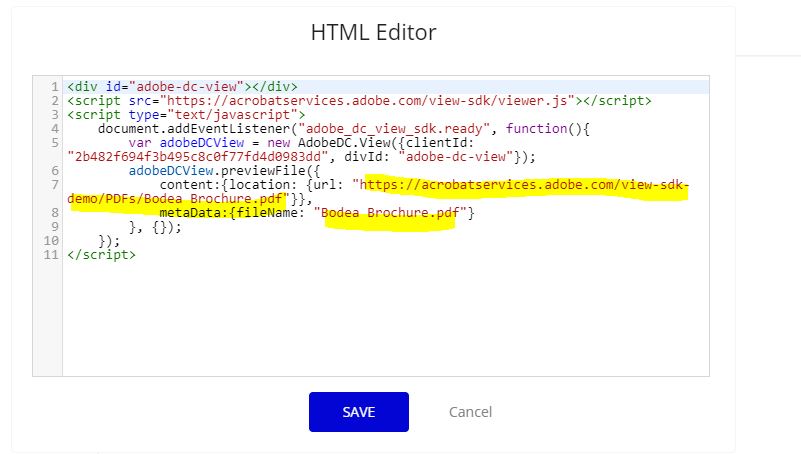
Task: Click the 'function' keyword on line 4
Action: 536,128
